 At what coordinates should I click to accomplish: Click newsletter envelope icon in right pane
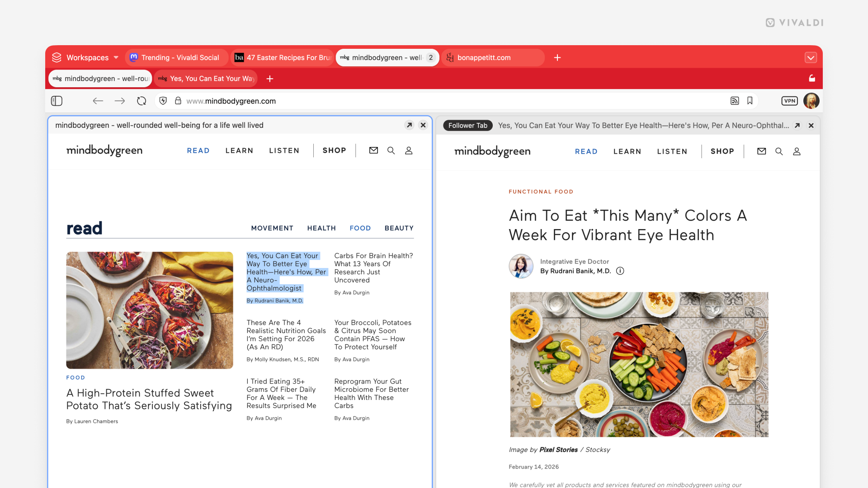pyautogui.click(x=761, y=151)
